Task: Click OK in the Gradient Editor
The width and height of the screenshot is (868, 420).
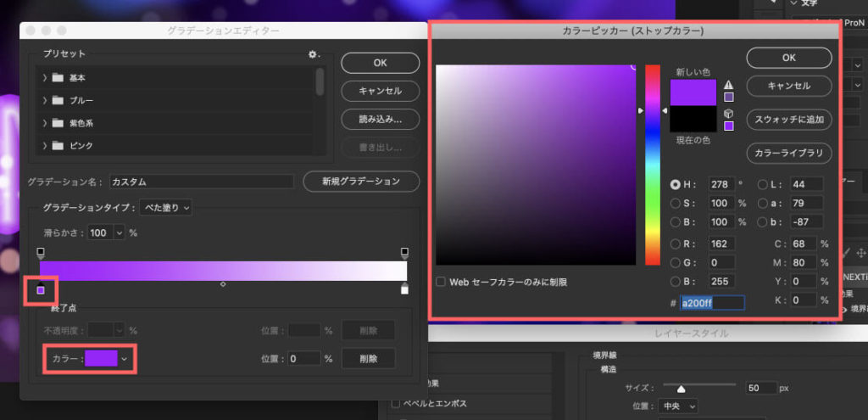Action: point(381,63)
